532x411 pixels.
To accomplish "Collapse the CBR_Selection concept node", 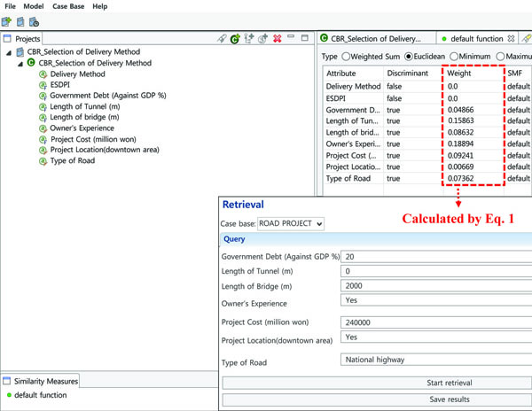I will [20, 64].
